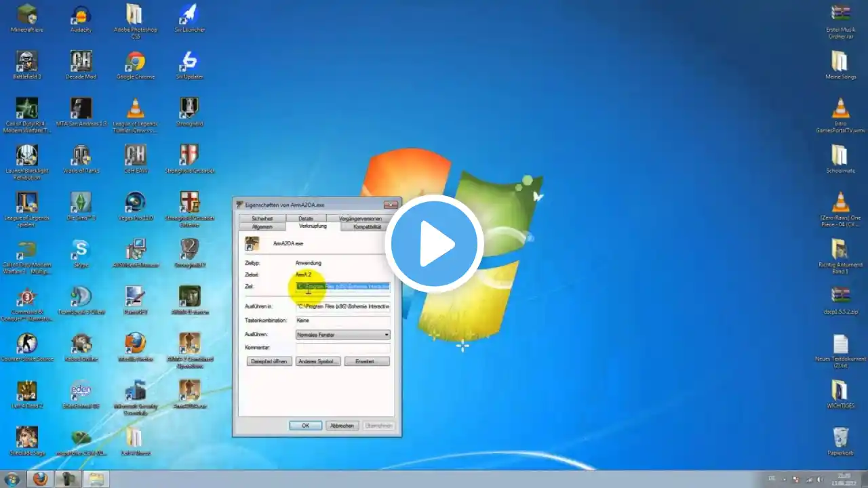The width and height of the screenshot is (868, 488).
Task: Select the Google Chrome desktop icon
Action: coord(135,62)
